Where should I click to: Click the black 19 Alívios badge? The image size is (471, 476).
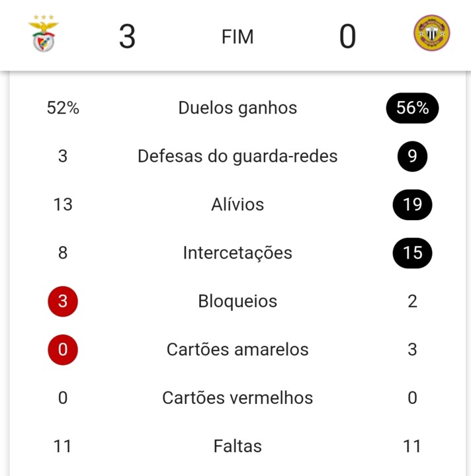412,204
